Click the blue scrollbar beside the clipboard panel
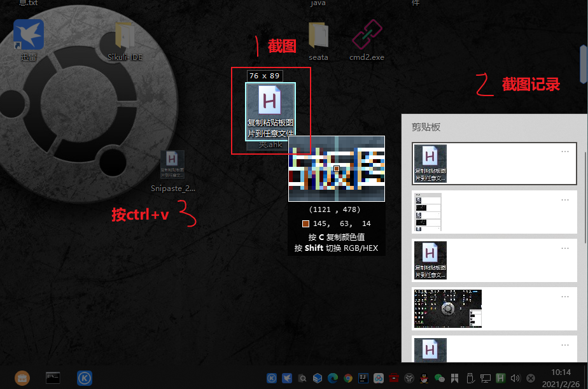 tap(583, 64)
